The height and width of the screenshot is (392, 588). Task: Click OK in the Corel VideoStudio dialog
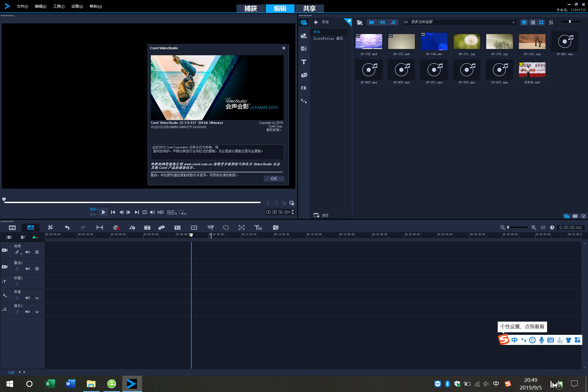pyautogui.click(x=274, y=179)
